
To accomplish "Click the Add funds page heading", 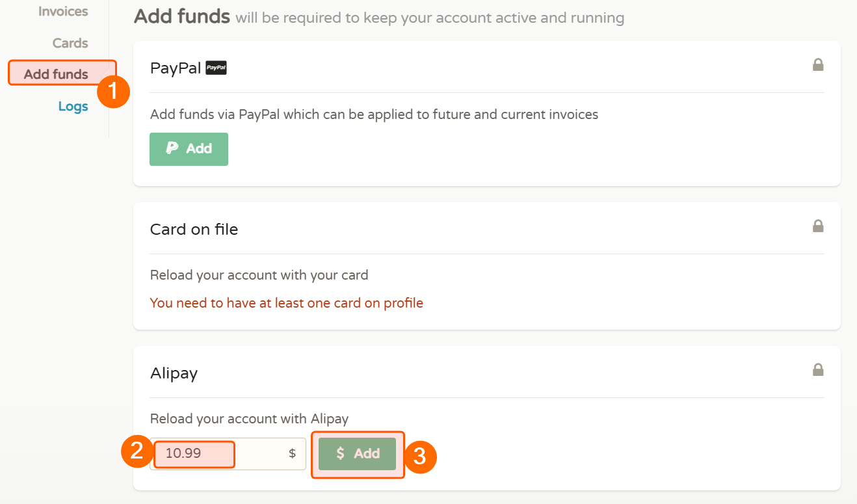I will pyautogui.click(x=182, y=16).
